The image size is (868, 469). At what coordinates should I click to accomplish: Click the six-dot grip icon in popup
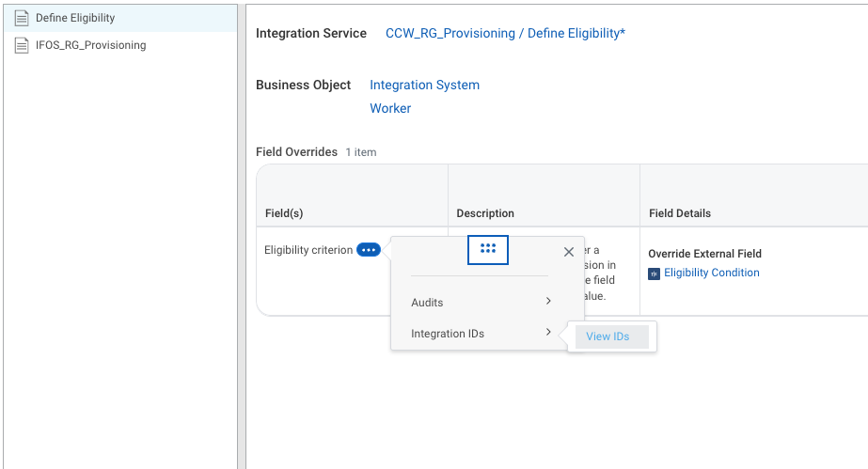pos(488,249)
